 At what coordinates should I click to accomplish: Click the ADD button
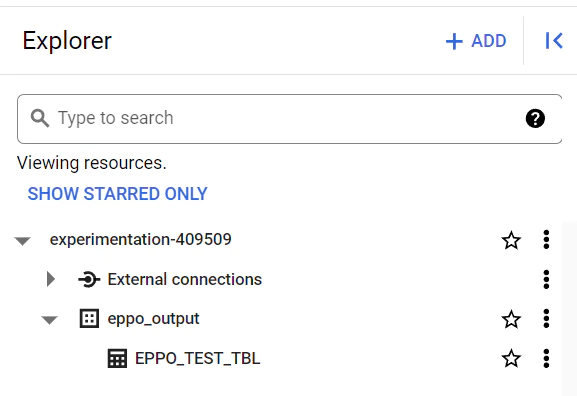[476, 41]
